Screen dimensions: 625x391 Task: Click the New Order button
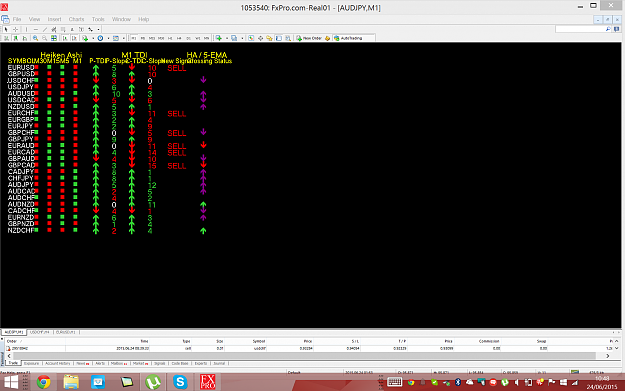(309, 38)
